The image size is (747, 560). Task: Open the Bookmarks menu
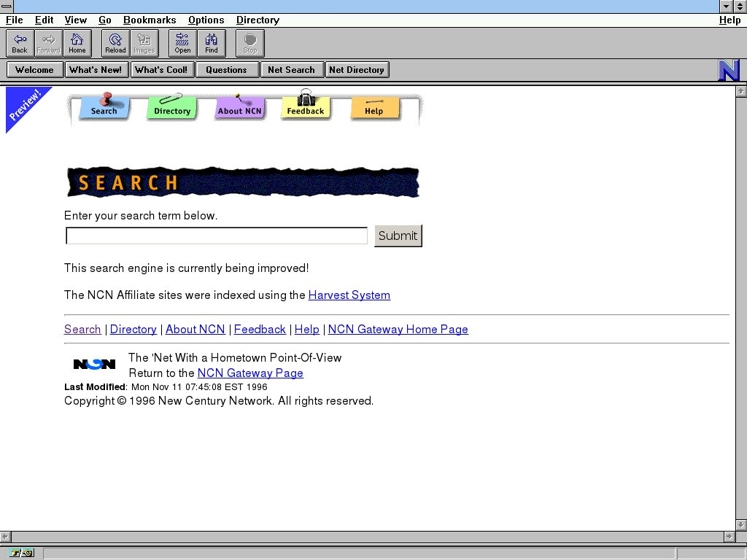pyautogui.click(x=150, y=20)
